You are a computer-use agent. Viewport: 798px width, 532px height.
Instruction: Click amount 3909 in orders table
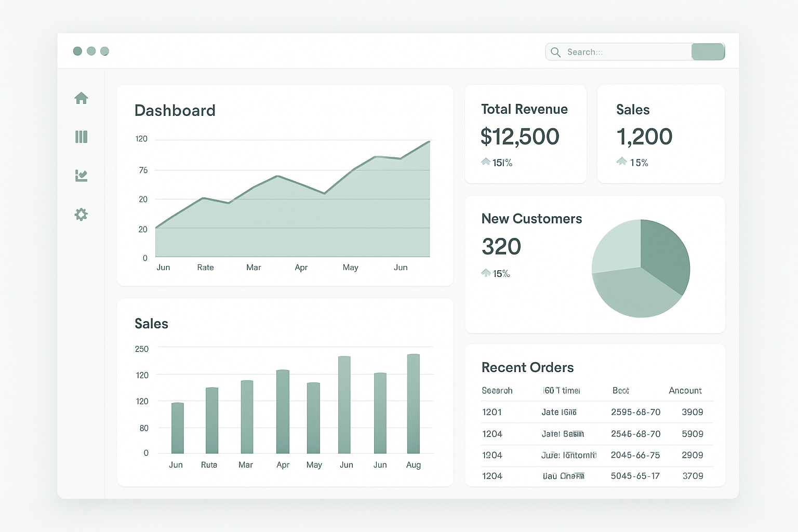click(693, 412)
